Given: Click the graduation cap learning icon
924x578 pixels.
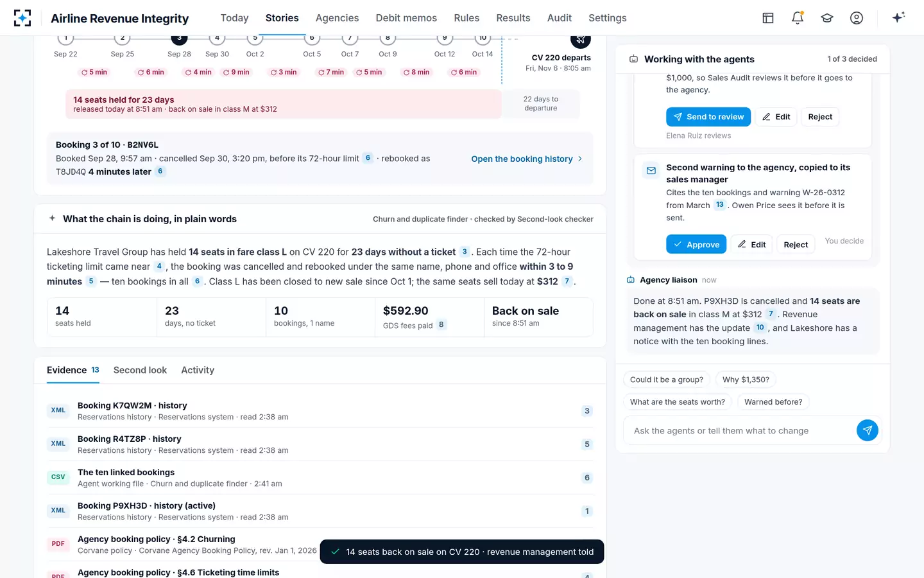Looking at the screenshot, I should pos(827,18).
